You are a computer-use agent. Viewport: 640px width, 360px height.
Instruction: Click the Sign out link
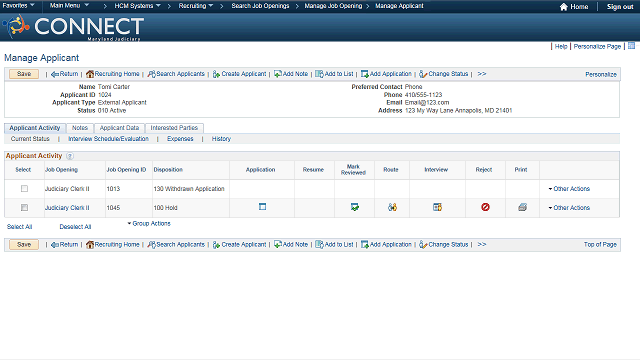pos(620,7)
